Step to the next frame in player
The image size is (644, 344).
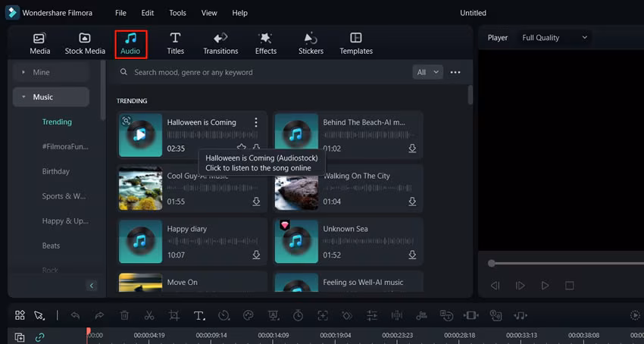click(x=520, y=285)
